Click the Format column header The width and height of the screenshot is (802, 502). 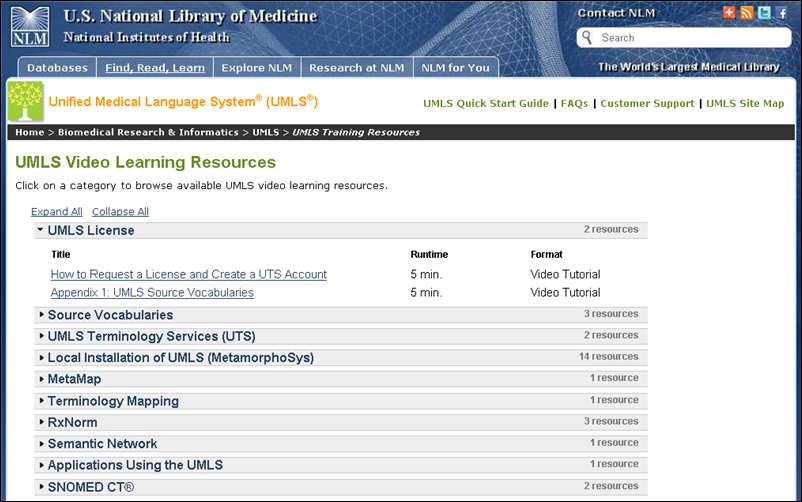click(546, 254)
